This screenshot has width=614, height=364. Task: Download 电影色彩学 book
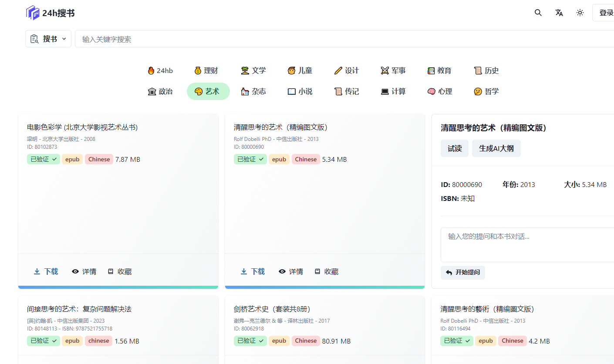point(46,271)
